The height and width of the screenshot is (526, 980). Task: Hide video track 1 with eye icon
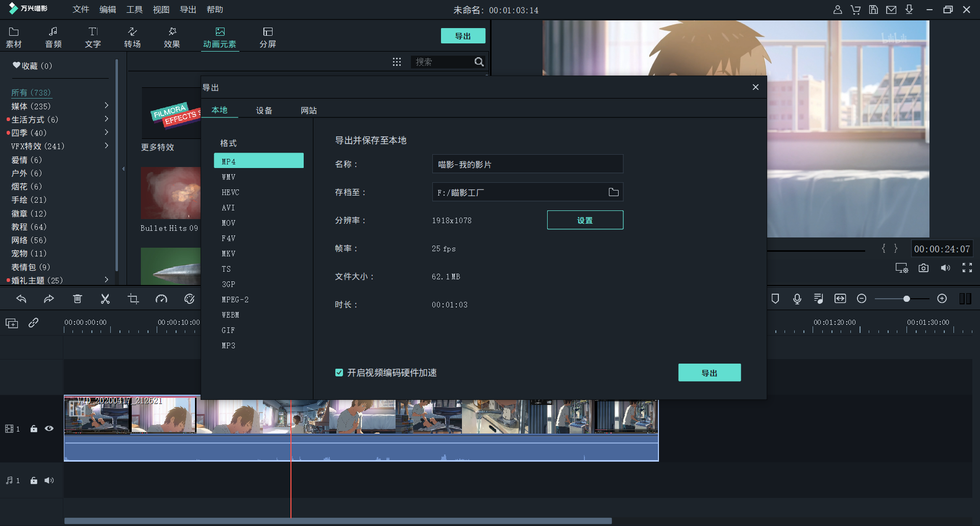[x=49, y=428]
